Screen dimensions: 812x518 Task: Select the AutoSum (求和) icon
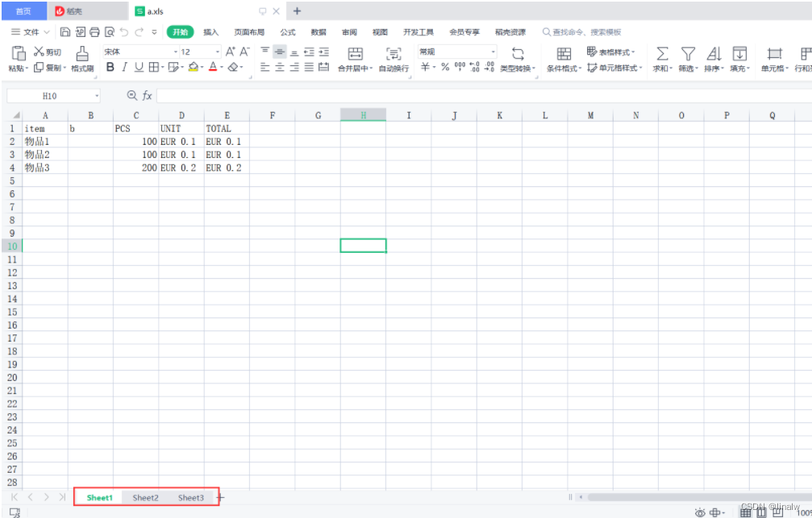tap(661, 53)
